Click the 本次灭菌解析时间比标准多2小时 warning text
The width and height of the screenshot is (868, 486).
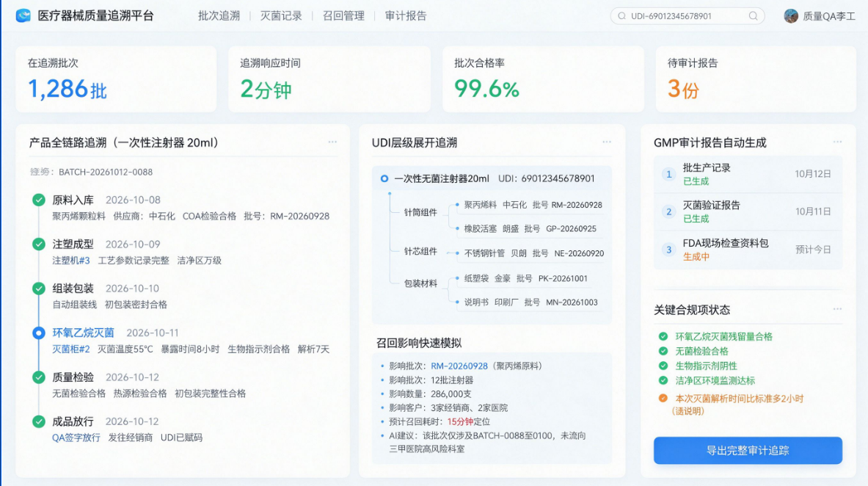point(739,399)
